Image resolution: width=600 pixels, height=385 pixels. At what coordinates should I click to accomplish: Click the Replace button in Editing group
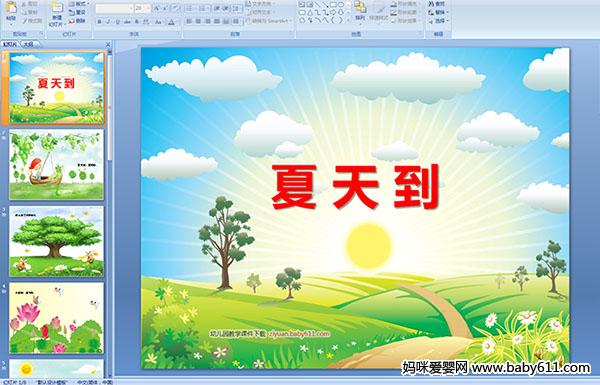pyautogui.click(x=438, y=12)
